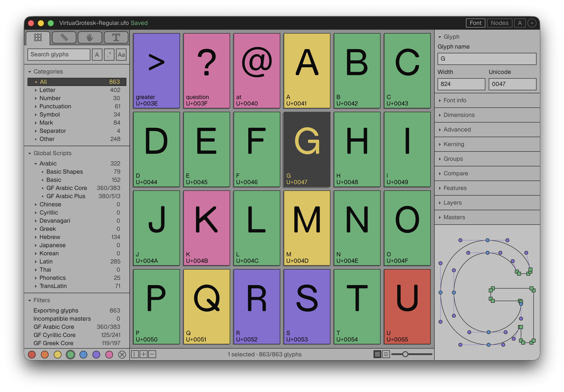Select the hand pan tool
This screenshot has height=392, width=564.
coord(90,38)
